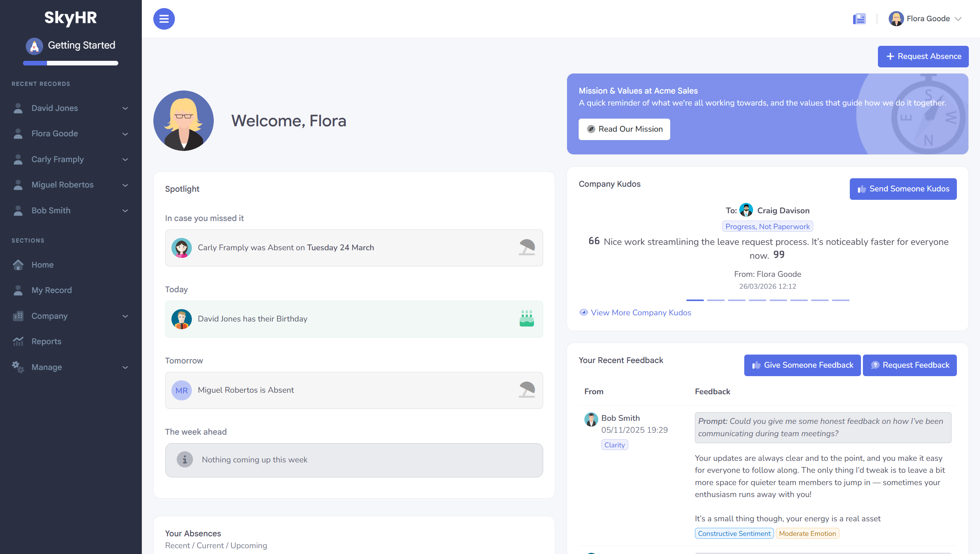
Task: Open View More Company Kudos link
Action: pyautogui.click(x=641, y=313)
